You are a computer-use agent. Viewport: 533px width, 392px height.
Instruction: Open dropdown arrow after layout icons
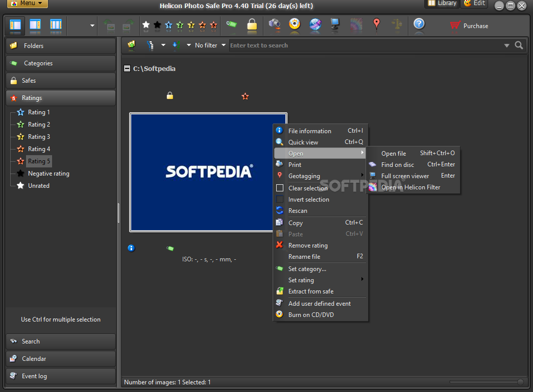92,26
